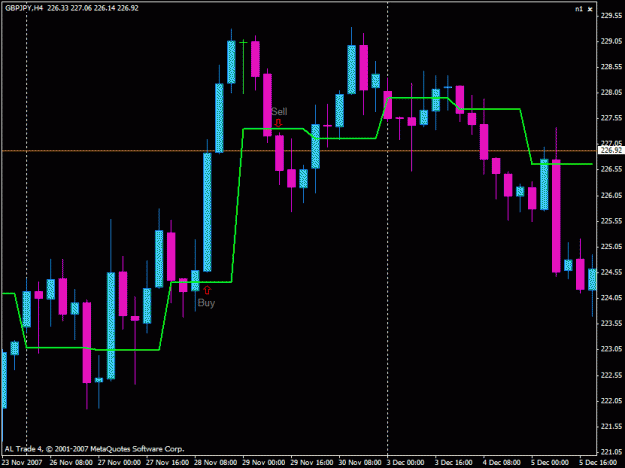The image size is (625, 468).
Task: Select the Buy text label on chart
Action: [206, 303]
